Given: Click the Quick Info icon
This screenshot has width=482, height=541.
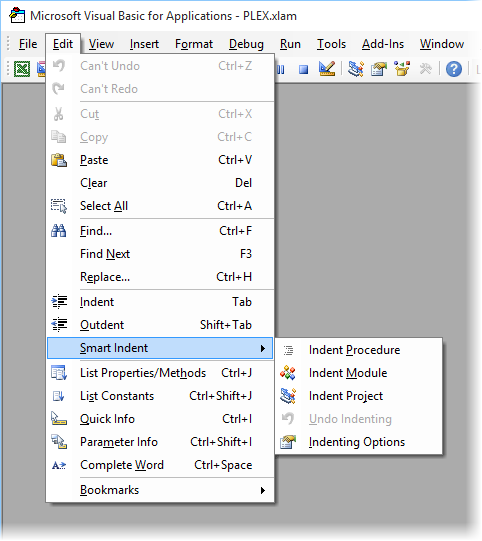Looking at the screenshot, I should pyautogui.click(x=59, y=418).
